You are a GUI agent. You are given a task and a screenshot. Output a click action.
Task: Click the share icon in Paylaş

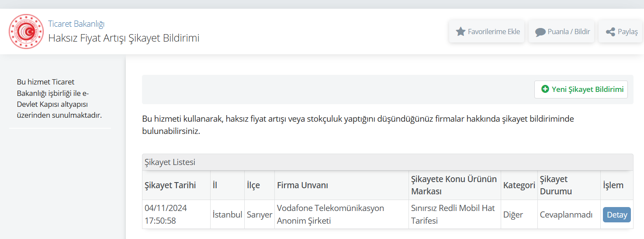[x=610, y=32]
